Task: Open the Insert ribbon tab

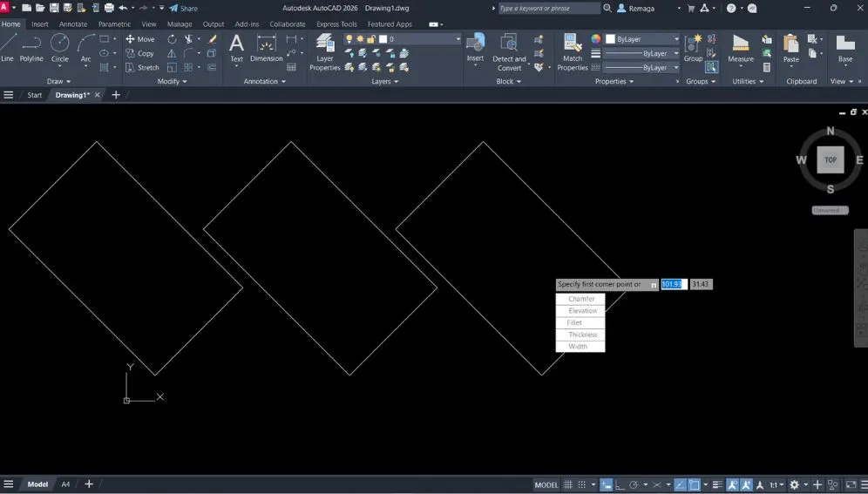Action: (40, 24)
